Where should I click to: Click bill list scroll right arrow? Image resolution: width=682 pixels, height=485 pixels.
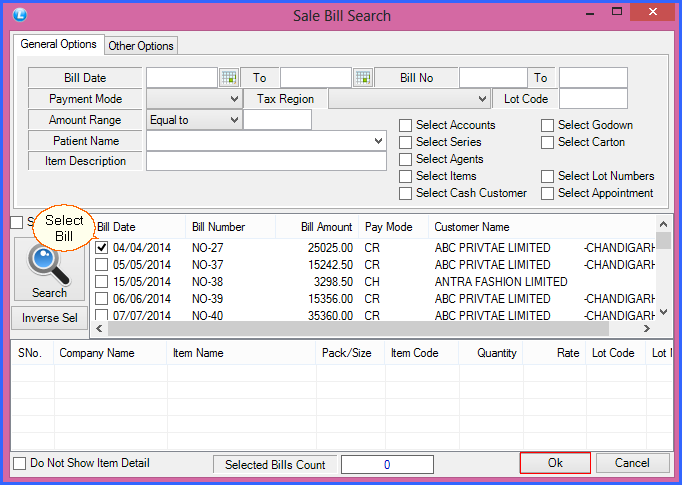(x=647, y=328)
